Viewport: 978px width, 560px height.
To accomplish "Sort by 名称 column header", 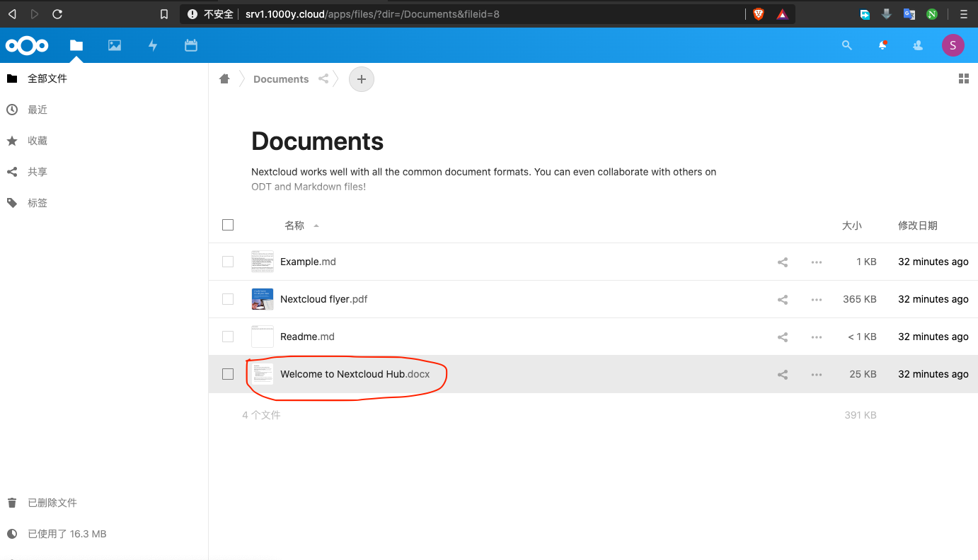I will (x=294, y=226).
